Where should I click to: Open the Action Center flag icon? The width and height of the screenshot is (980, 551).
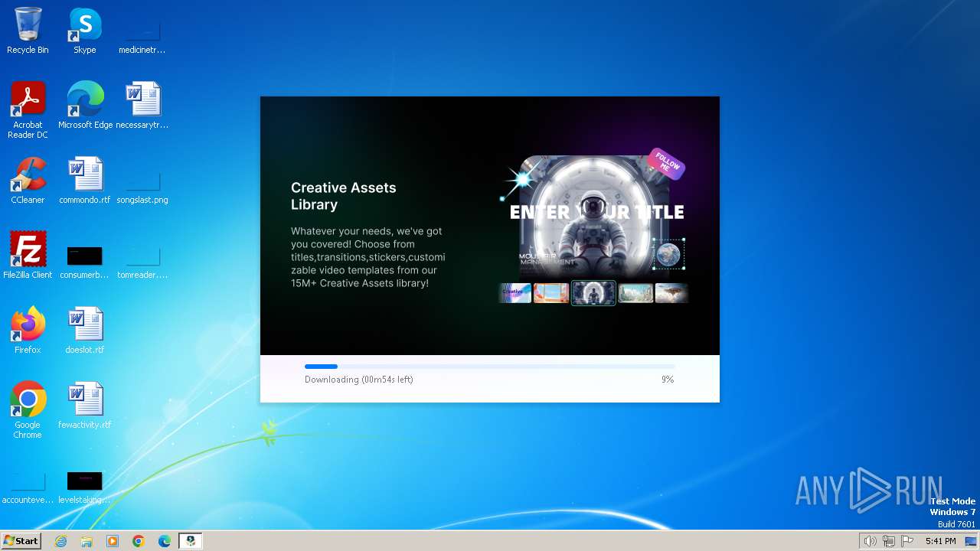(x=907, y=541)
